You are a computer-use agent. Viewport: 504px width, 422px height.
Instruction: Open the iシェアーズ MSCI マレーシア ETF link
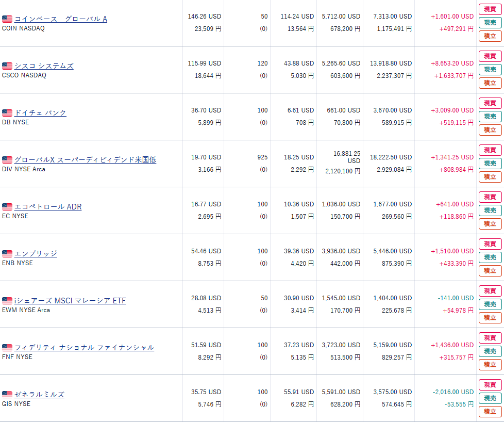coord(70,301)
